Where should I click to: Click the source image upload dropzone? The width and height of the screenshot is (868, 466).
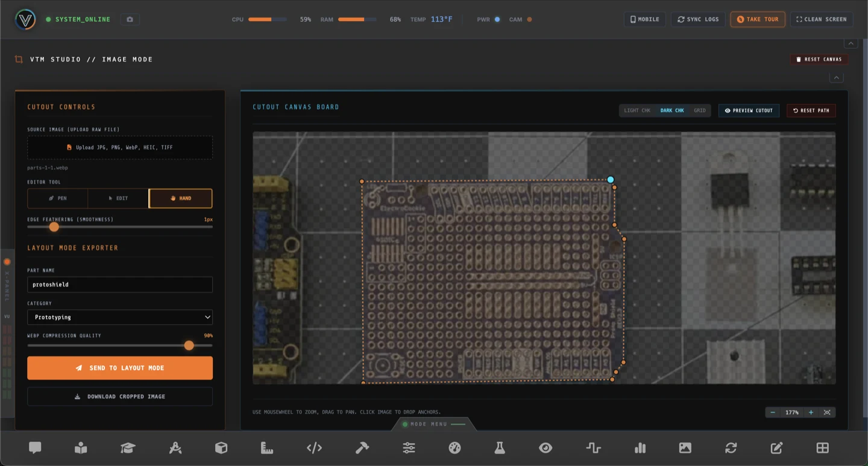(120, 147)
